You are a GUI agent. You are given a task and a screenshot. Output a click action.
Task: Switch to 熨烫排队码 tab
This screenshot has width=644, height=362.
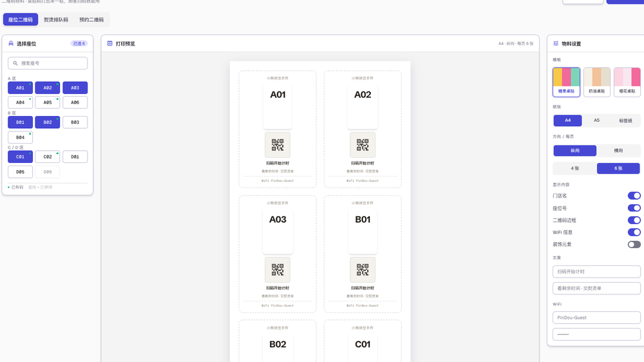56,19
